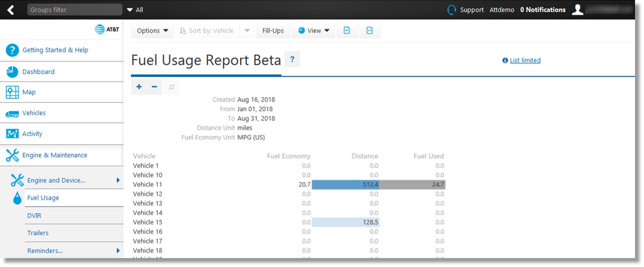Open the Options dropdown
The height and width of the screenshot is (267, 644).
point(152,30)
